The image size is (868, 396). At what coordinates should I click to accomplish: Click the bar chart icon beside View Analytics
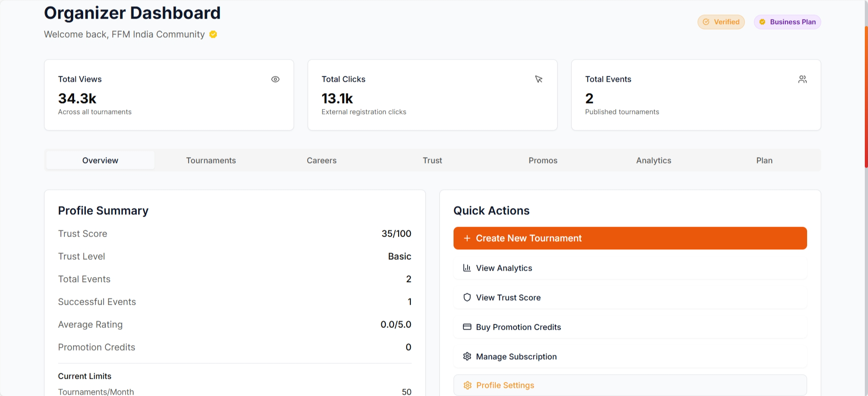[x=467, y=268]
